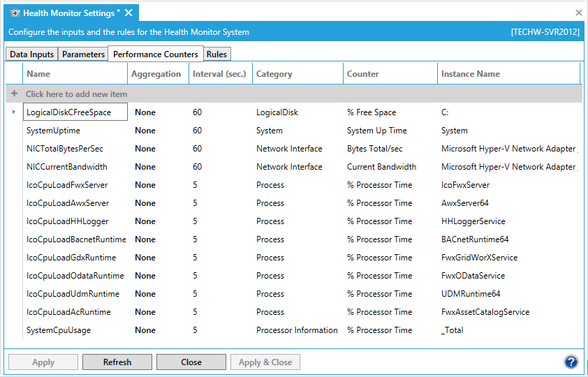The image size is (588, 377).
Task: Switch to the Data Inputs tab
Action: click(31, 54)
